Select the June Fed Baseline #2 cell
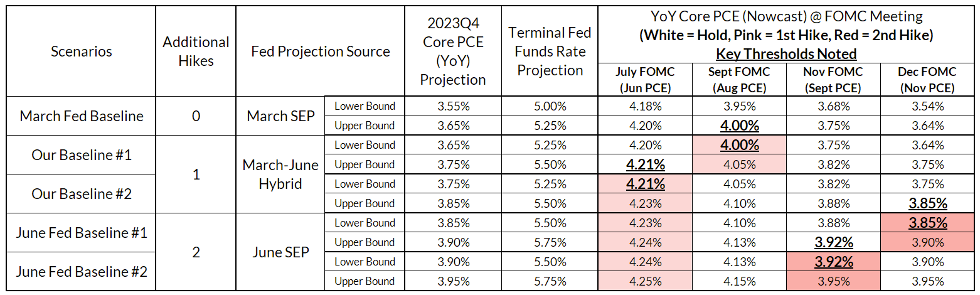 pyautogui.click(x=82, y=271)
